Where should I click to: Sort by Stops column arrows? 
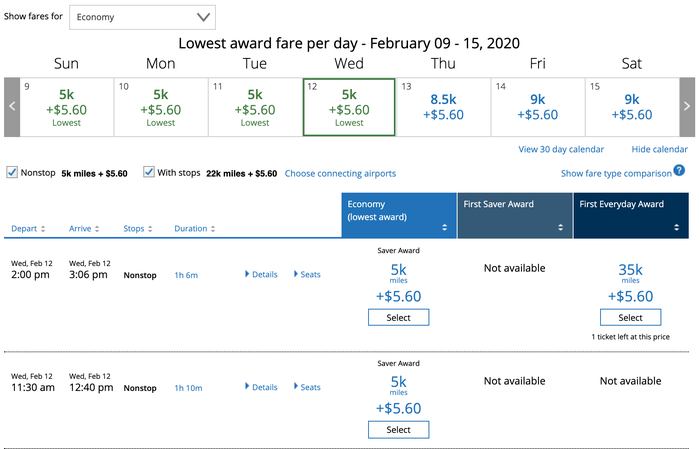(150, 229)
